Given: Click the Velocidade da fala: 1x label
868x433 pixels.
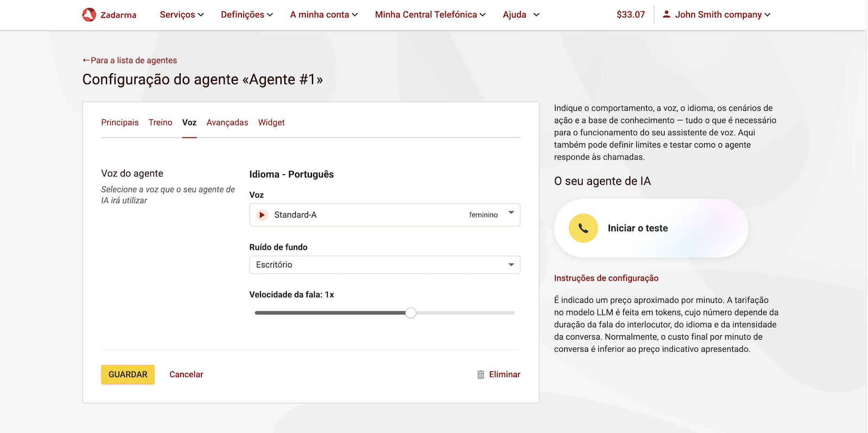Looking at the screenshot, I should click(291, 295).
